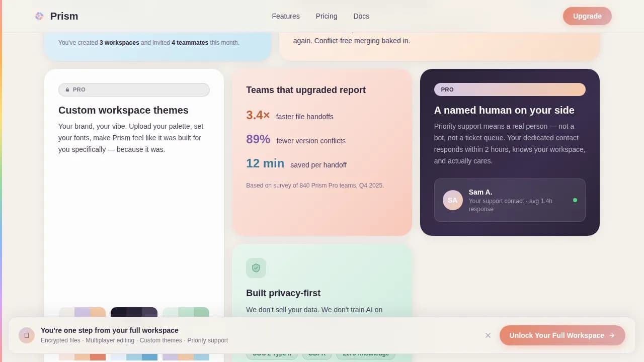Click 'Custom workspace themes' heading
The image size is (644, 362).
pyautogui.click(x=123, y=110)
